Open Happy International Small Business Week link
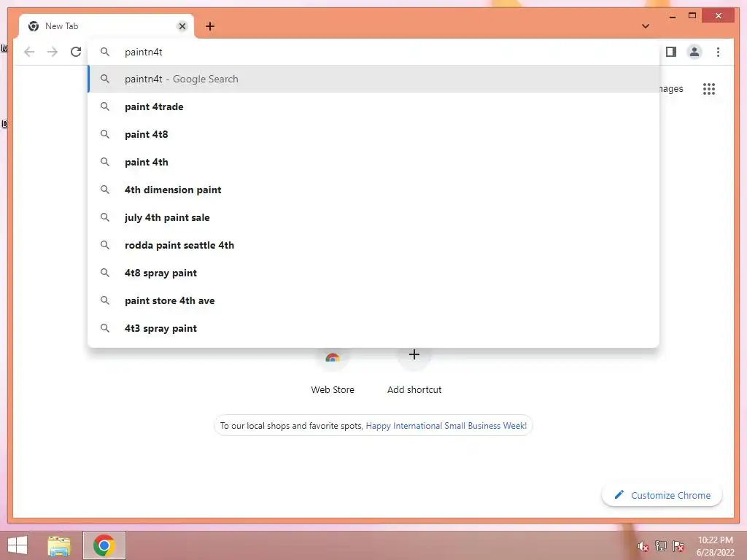 [446, 426]
